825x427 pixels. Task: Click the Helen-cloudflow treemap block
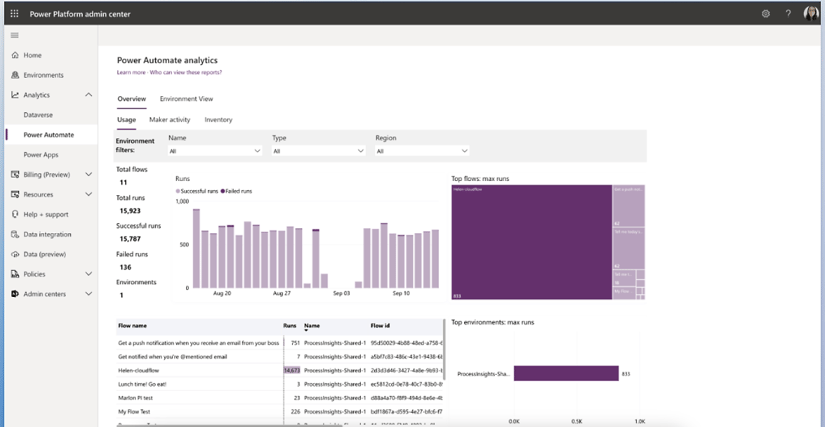531,241
